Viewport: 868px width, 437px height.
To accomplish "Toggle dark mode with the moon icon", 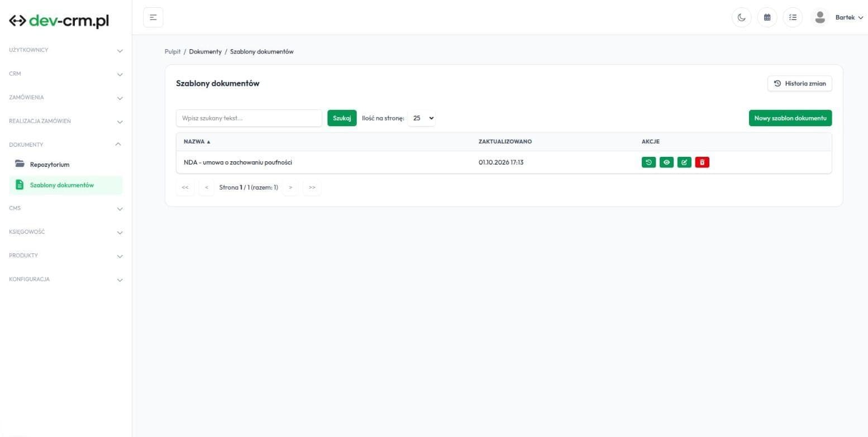I will click(741, 17).
